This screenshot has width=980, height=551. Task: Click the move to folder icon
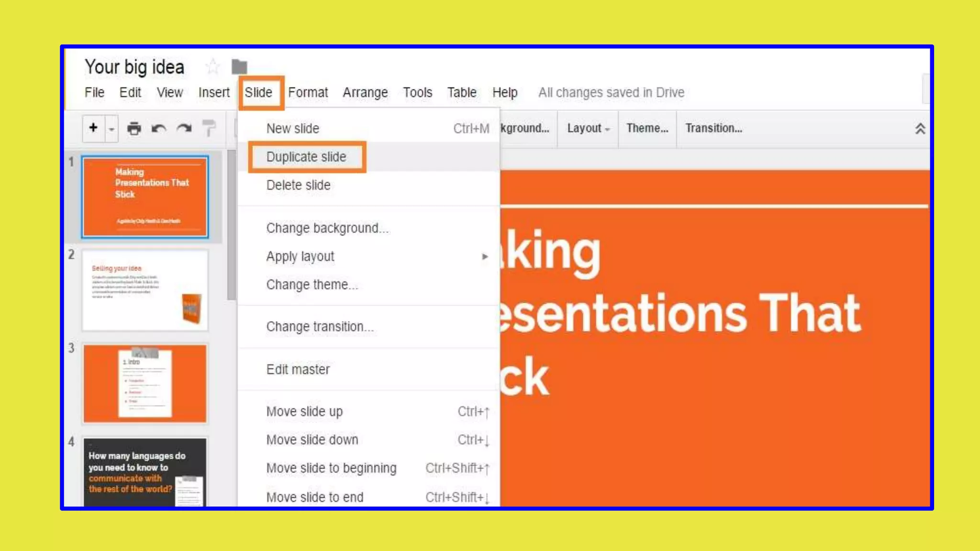tap(239, 67)
